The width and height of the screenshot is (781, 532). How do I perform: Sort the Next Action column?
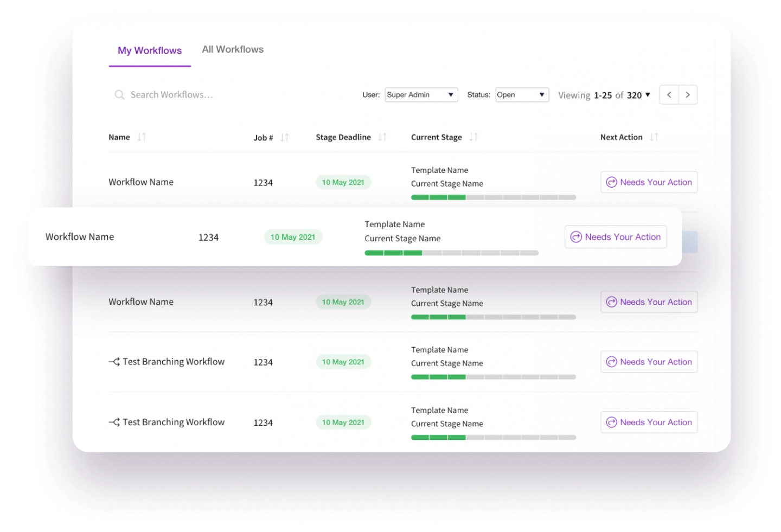pyautogui.click(x=654, y=137)
